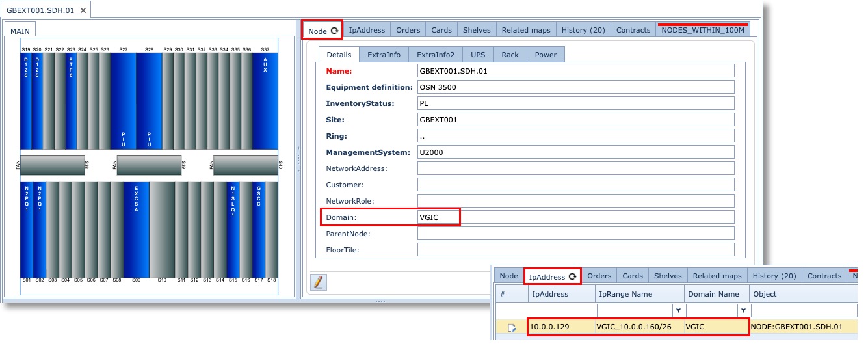Click the pencil edit icon below node details
This screenshot has height=350, width=868.
click(x=319, y=282)
